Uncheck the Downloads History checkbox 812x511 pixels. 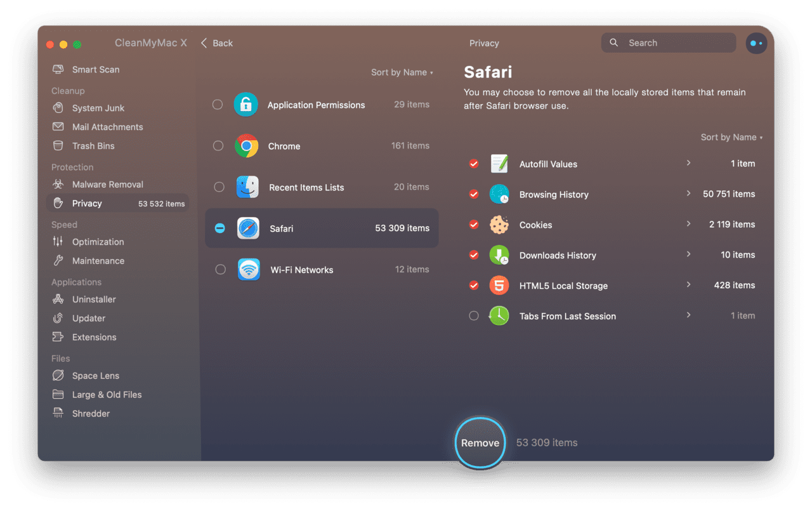[x=473, y=255]
